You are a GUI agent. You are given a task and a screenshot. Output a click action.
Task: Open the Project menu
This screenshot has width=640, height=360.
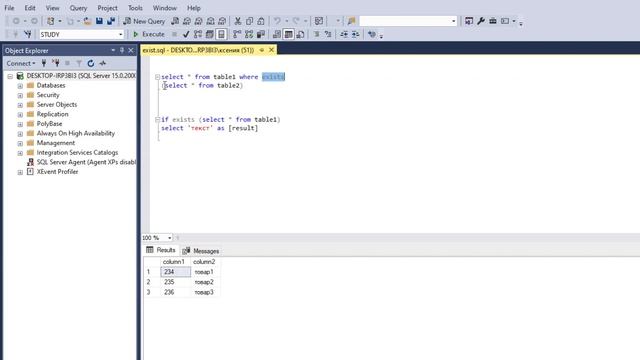tap(107, 8)
